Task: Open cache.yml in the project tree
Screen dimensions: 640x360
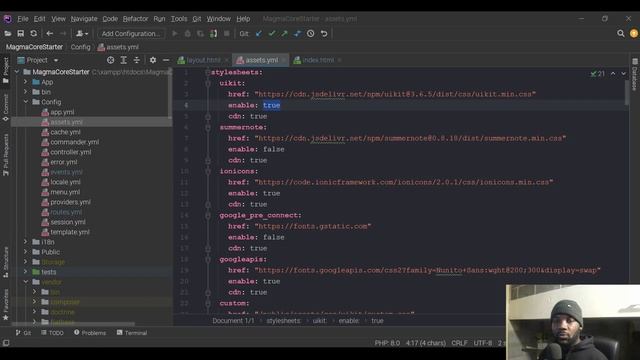Action: click(x=65, y=132)
